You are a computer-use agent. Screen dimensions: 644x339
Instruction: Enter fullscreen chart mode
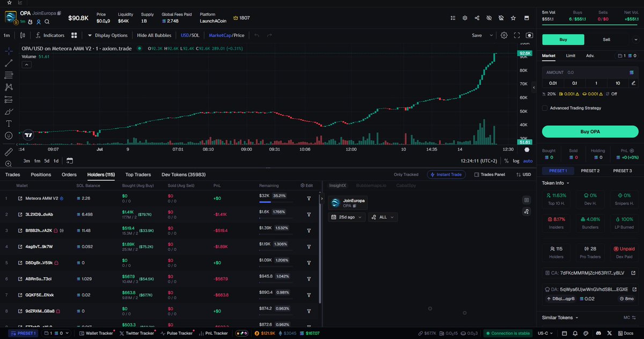[517, 35]
